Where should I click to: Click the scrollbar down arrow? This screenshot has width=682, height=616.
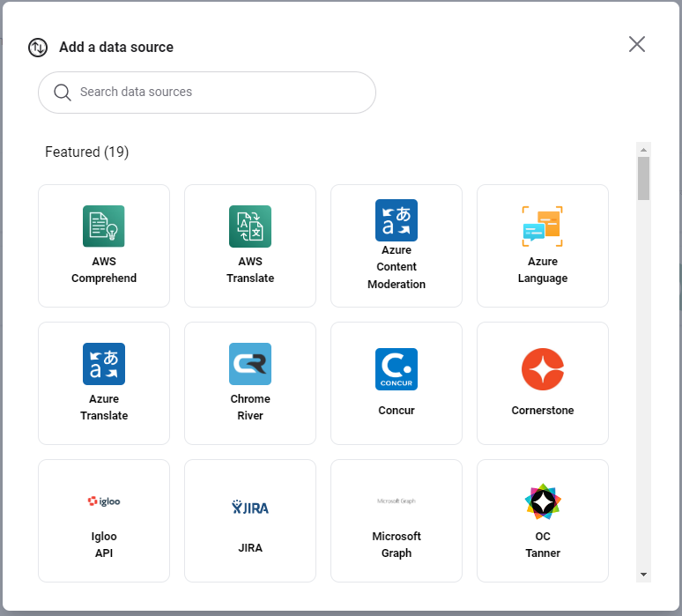click(x=643, y=575)
